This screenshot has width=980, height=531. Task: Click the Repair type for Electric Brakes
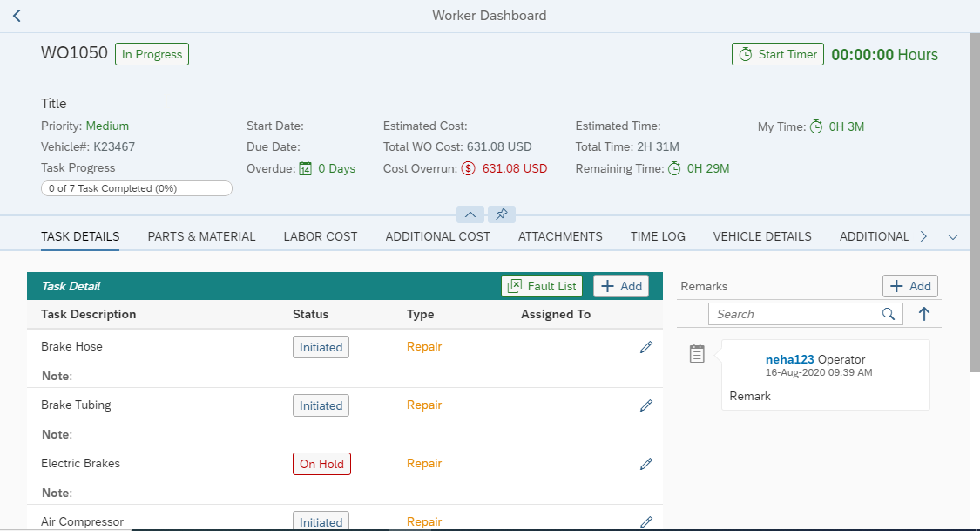click(x=423, y=464)
